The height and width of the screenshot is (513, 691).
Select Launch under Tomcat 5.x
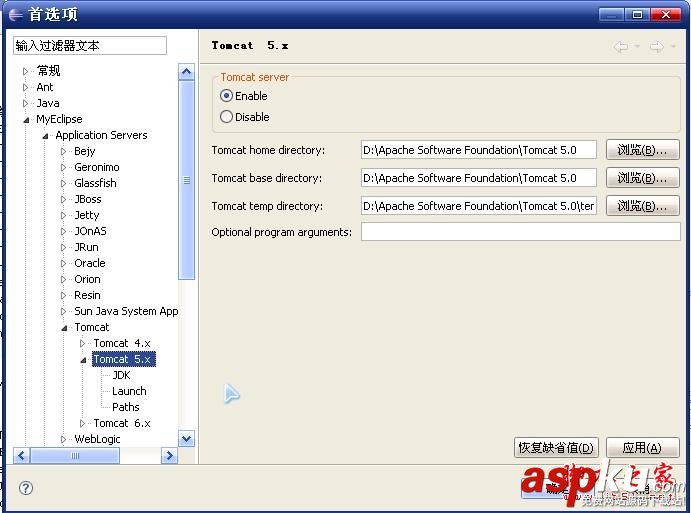pos(129,391)
